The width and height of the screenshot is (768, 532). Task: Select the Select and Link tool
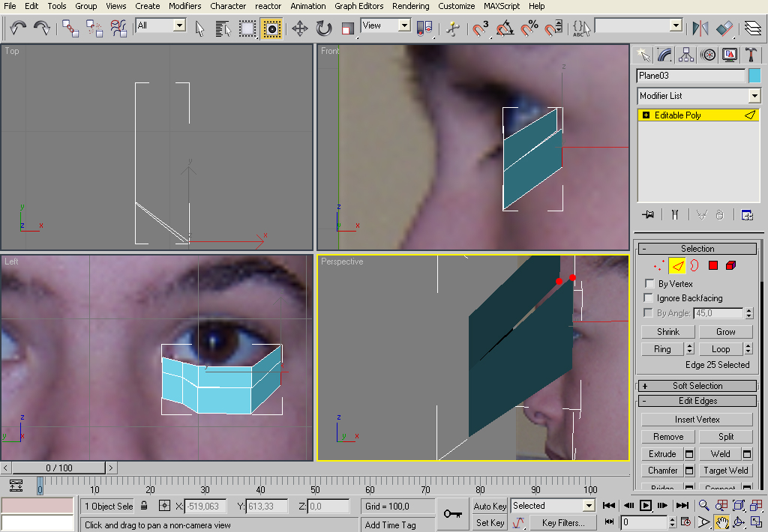click(70, 28)
